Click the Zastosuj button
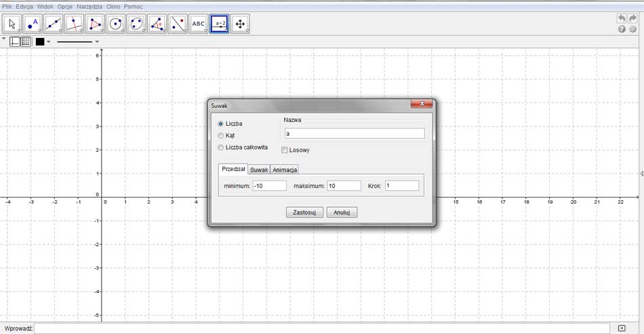 304,212
